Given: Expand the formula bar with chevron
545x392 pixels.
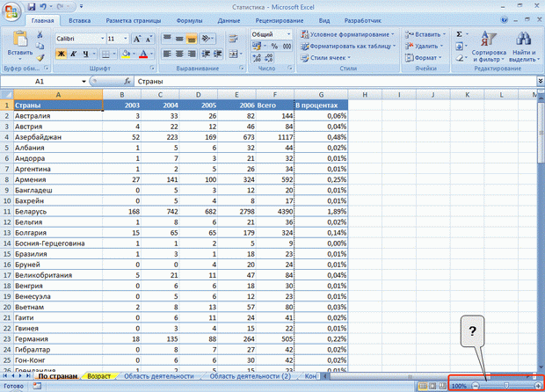Looking at the screenshot, I should [541, 82].
